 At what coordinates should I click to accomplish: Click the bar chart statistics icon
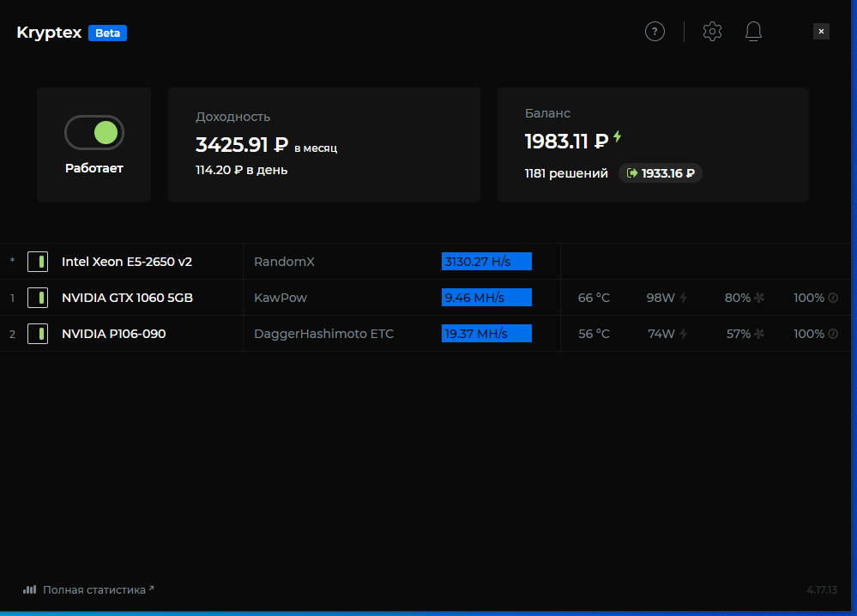(29, 589)
